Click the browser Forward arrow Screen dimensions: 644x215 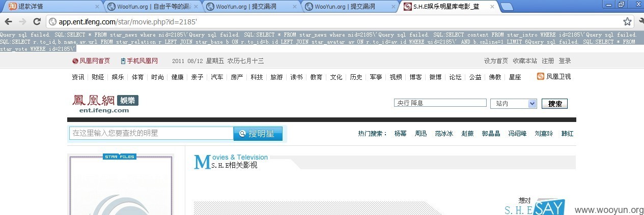[22, 22]
